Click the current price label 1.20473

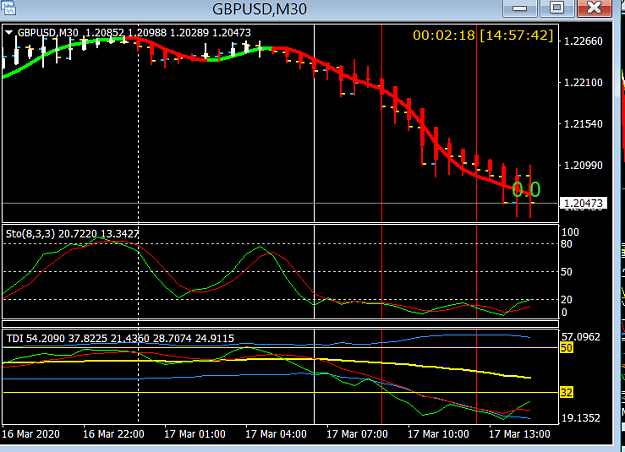[x=583, y=203]
